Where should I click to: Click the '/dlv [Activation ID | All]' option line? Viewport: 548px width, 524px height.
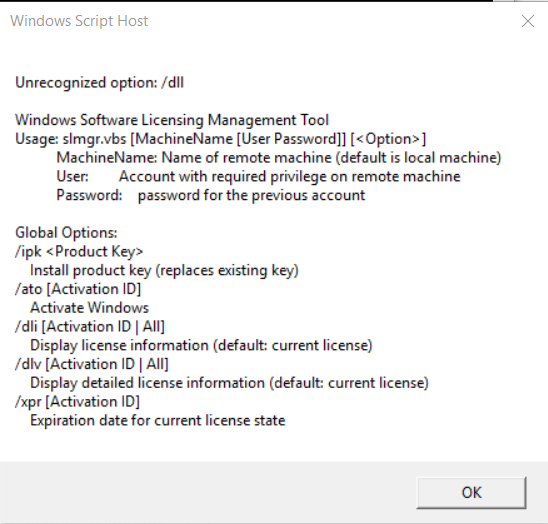click(x=92, y=364)
